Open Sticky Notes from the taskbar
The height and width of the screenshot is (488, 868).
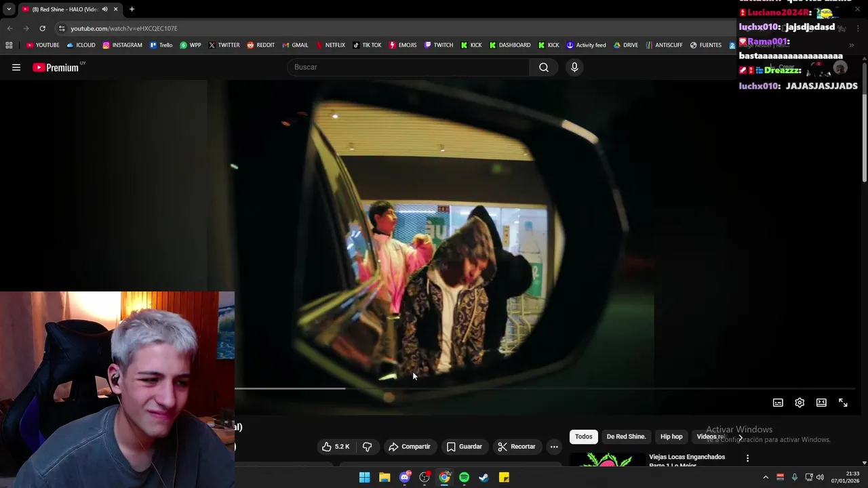coord(504,477)
